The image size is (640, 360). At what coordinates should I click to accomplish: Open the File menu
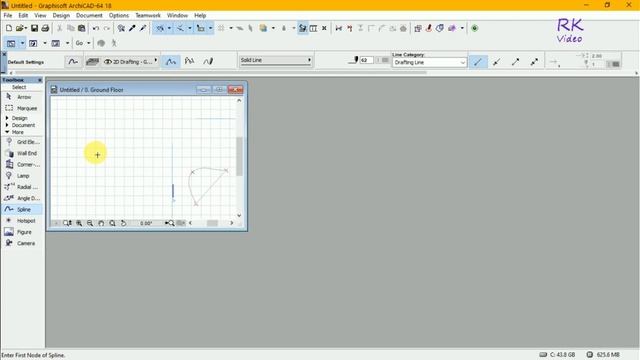click(x=8, y=16)
